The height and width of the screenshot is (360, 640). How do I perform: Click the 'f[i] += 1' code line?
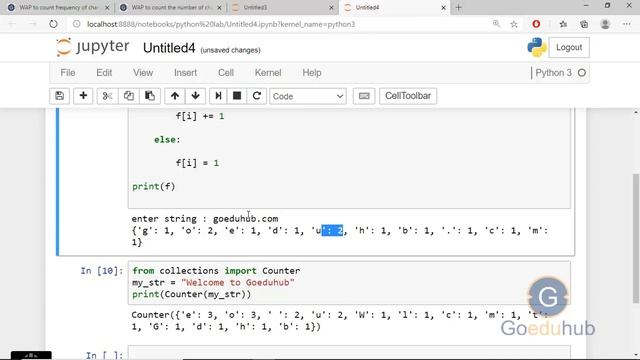click(x=200, y=116)
